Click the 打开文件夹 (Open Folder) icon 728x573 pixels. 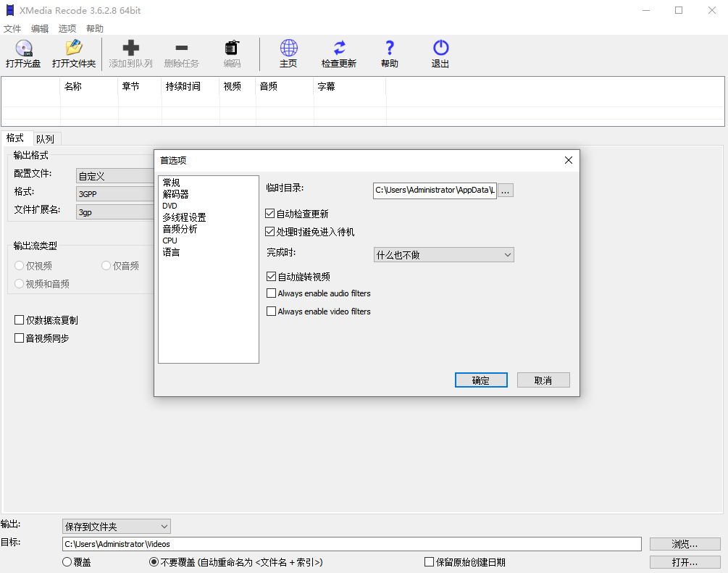tap(75, 54)
